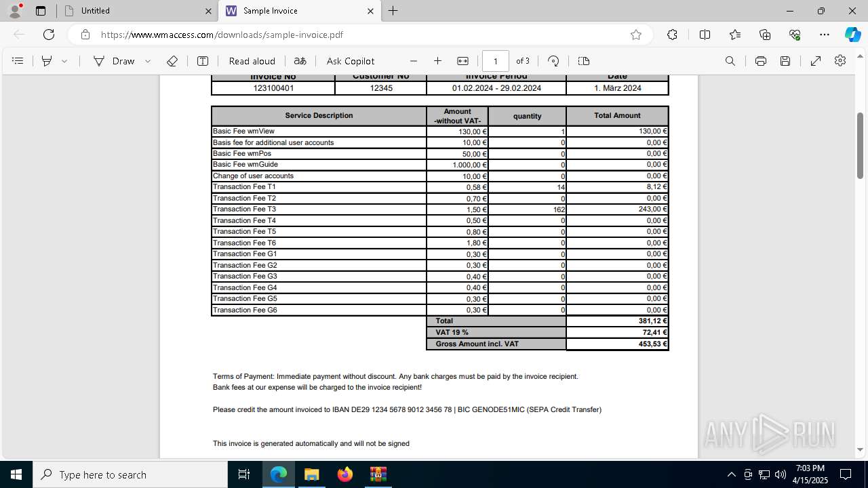This screenshot has height=488, width=868.
Task: Click the wmaccess.com address bar URL
Action: (x=222, y=35)
